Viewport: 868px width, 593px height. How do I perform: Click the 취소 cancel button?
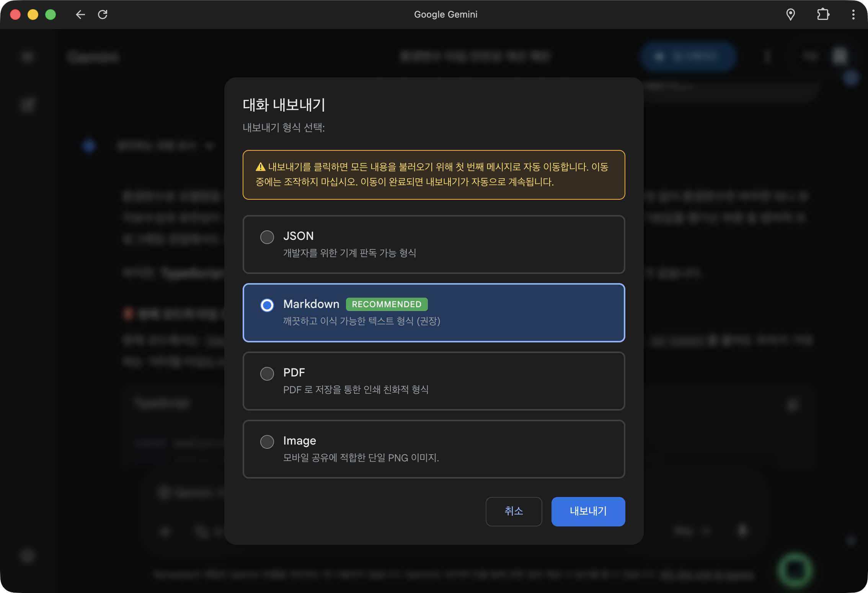(514, 511)
